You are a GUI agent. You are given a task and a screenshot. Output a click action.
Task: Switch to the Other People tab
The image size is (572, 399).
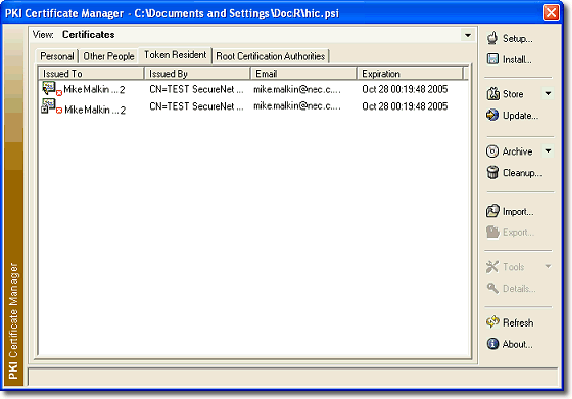click(x=109, y=56)
